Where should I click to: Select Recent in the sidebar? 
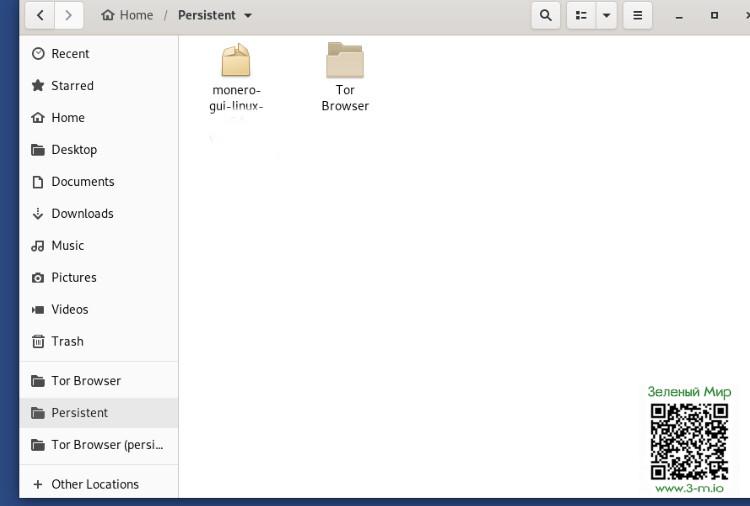[x=70, y=54]
